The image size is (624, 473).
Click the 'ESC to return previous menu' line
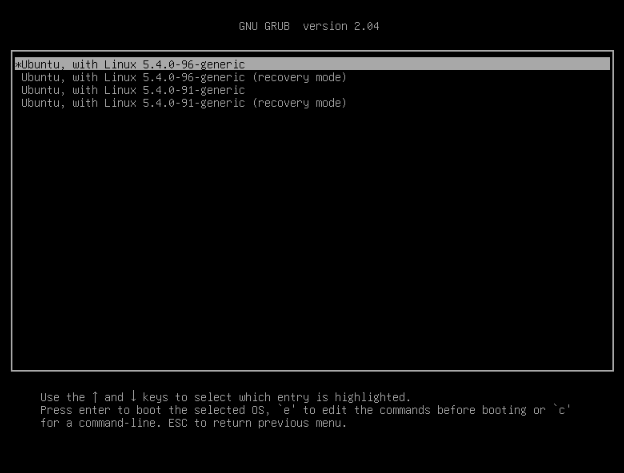pos(193,423)
